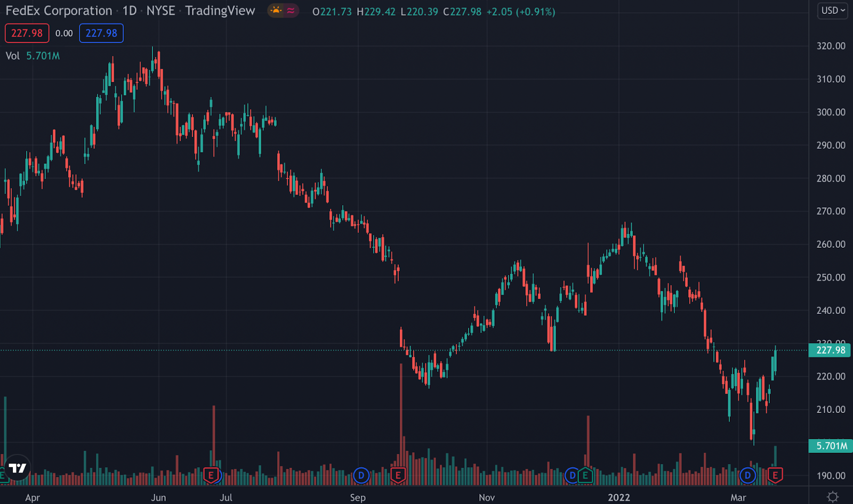Click the Nov label on time axis
Viewport: 853px width, 504px height.
click(x=487, y=498)
